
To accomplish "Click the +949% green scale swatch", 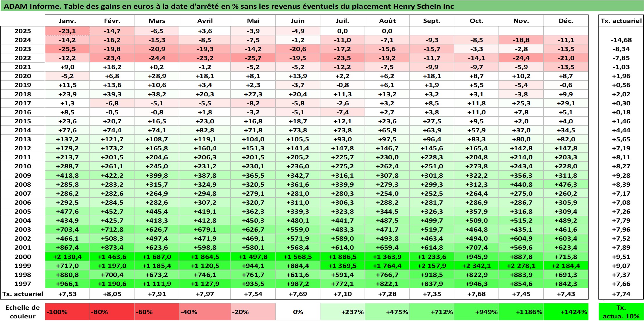I will tap(477, 312).
